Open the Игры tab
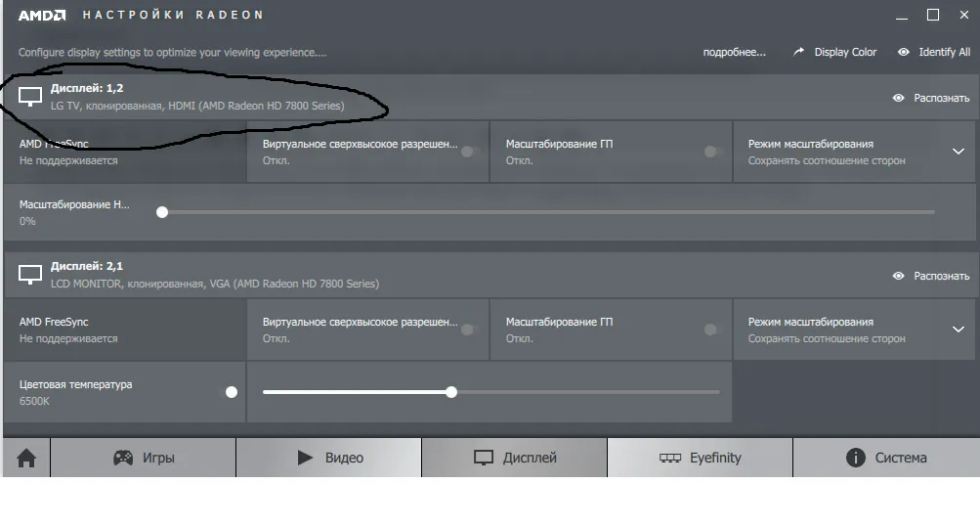 [143, 458]
